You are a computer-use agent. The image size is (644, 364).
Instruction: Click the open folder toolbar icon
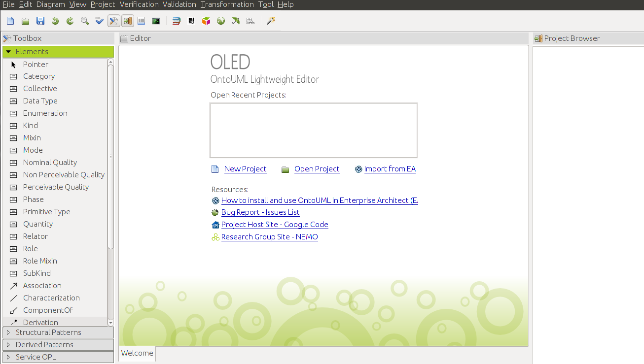point(25,21)
